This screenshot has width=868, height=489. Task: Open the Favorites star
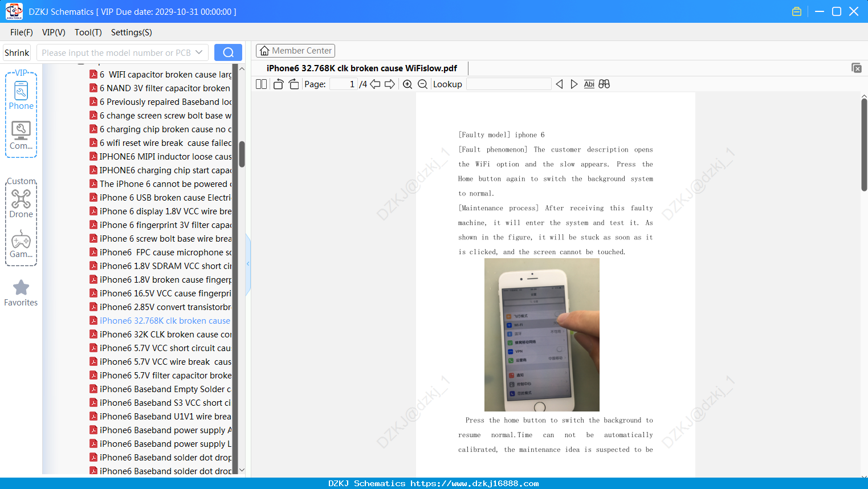(x=21, y=293)
